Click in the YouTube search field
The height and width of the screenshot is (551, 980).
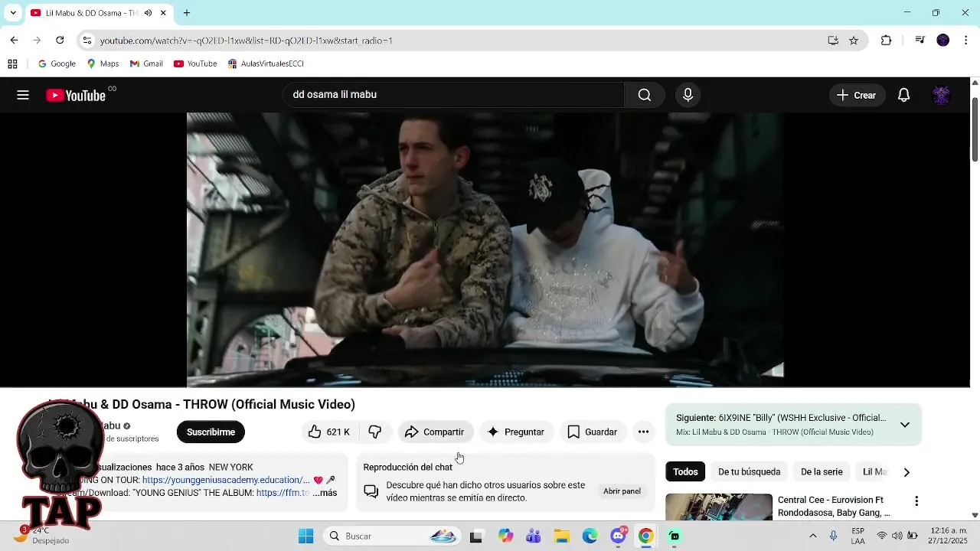(x=455, y=95)
